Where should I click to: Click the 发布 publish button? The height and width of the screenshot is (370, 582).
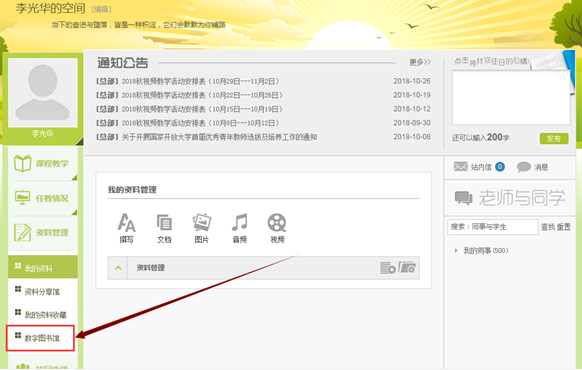554,139
